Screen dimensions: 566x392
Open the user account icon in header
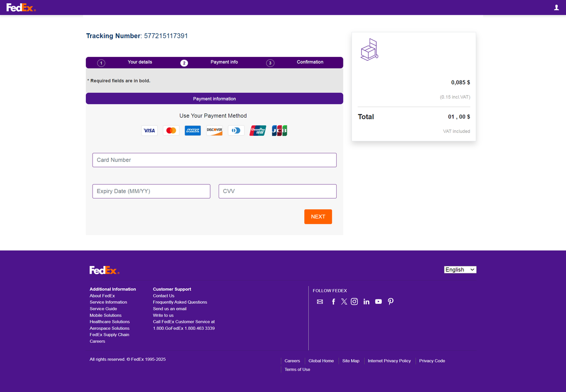[556, 7]
